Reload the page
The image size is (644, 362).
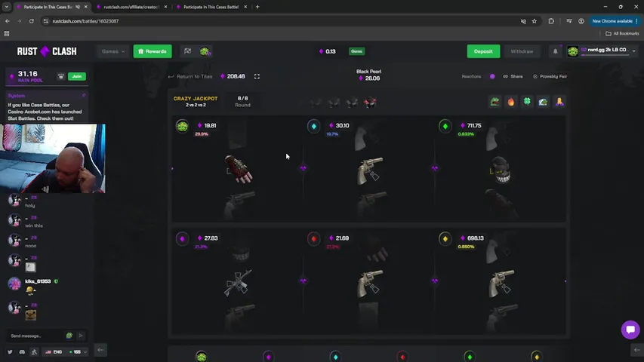31,21
